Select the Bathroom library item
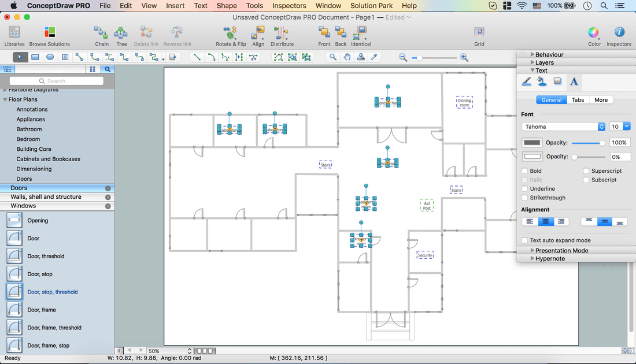This screenshot has width=636, height=364. (x=29, y=129)
